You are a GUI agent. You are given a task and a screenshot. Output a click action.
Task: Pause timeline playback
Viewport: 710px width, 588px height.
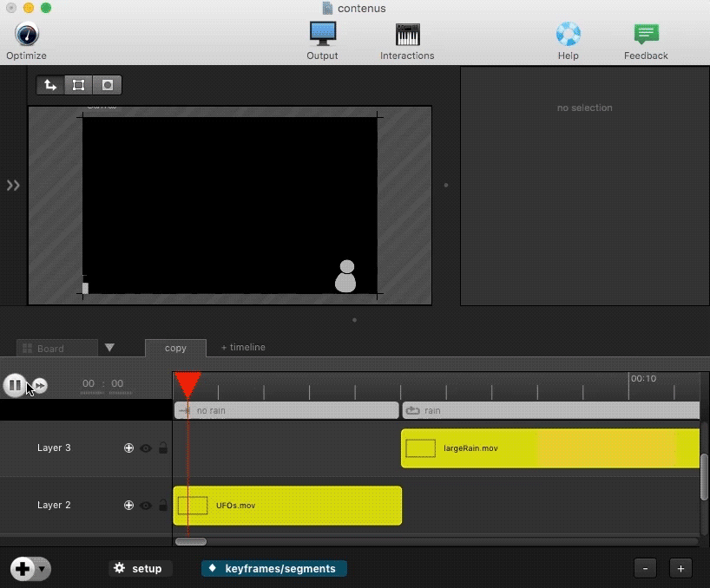pos(15,385)
